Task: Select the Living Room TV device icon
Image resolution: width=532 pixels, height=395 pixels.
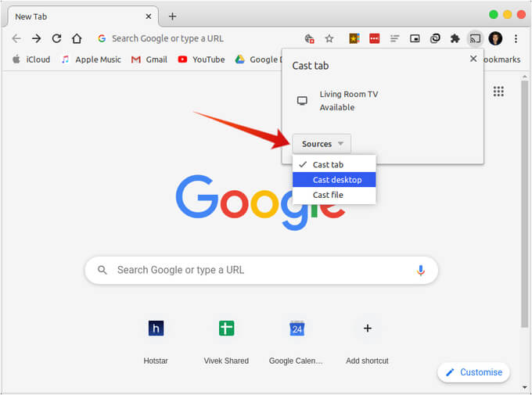Action: click(x=302, y=101)
